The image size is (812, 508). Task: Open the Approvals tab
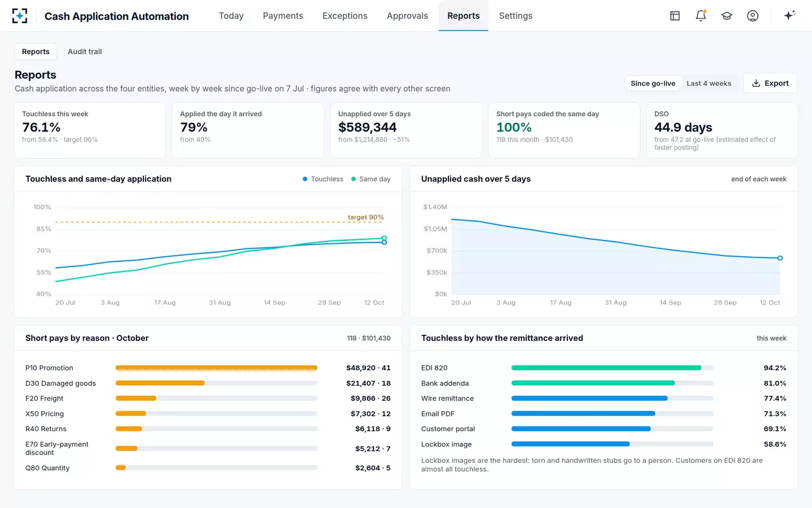pyautogui.click(x=407, y=16)
